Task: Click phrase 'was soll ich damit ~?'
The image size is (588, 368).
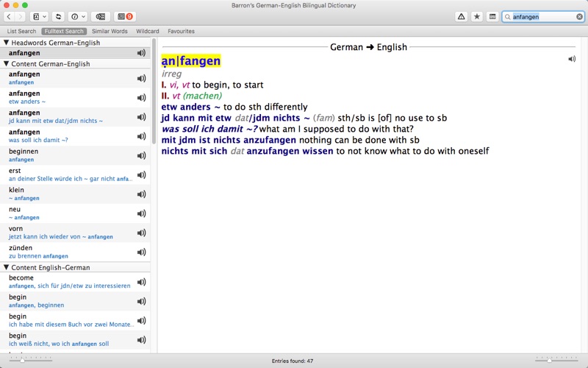Action: coord(209,129)
